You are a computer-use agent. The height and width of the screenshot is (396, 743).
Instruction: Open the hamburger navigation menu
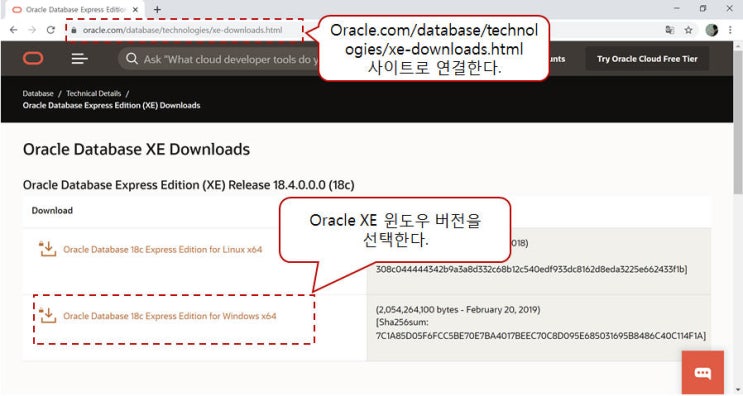coord(80,59)
